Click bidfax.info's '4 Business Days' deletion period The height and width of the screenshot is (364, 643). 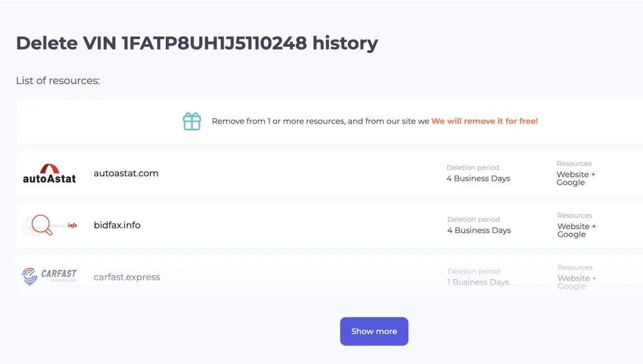(478, 230)
